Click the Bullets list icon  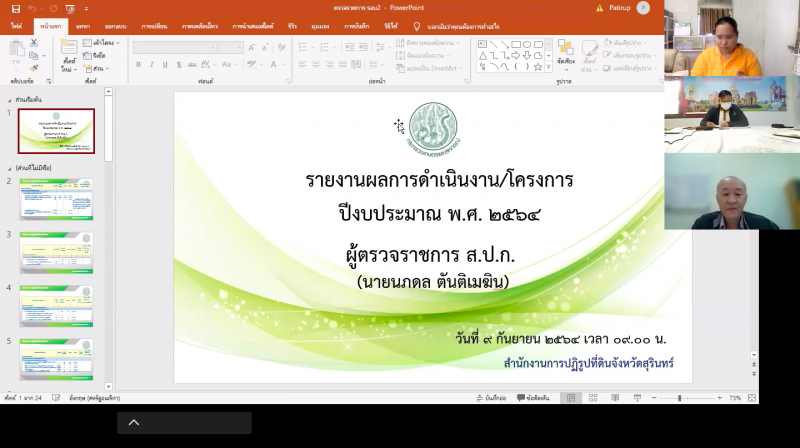pos(305,47)
